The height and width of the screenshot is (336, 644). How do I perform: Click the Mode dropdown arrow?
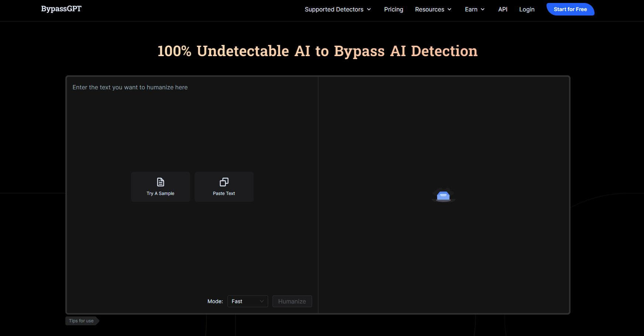point(261,301)
